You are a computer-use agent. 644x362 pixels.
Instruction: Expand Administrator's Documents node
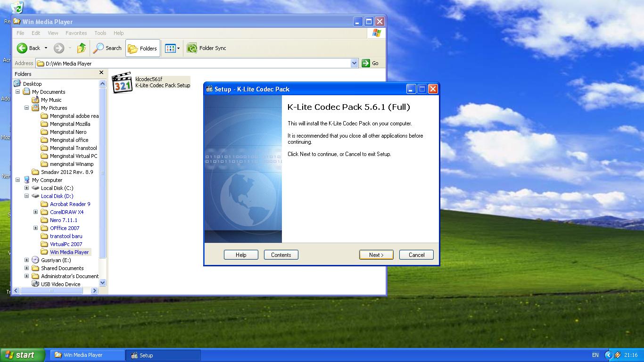[27, 276]
